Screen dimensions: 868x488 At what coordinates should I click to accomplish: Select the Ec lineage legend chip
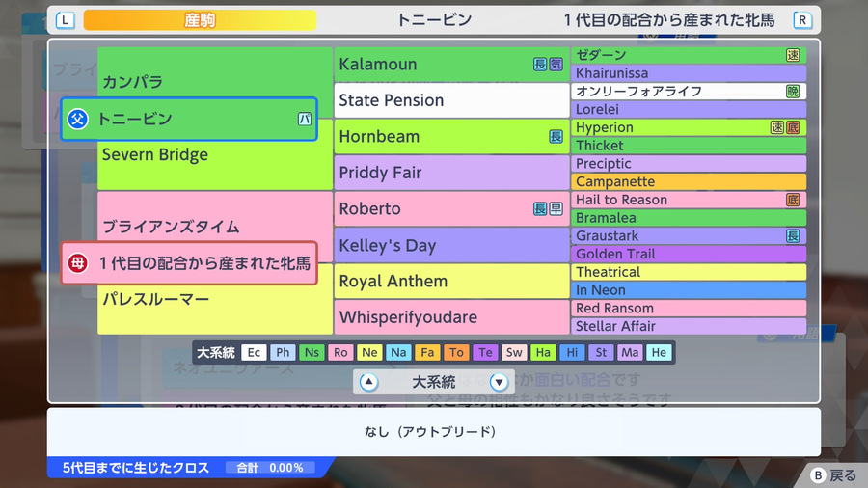point(254,352)
